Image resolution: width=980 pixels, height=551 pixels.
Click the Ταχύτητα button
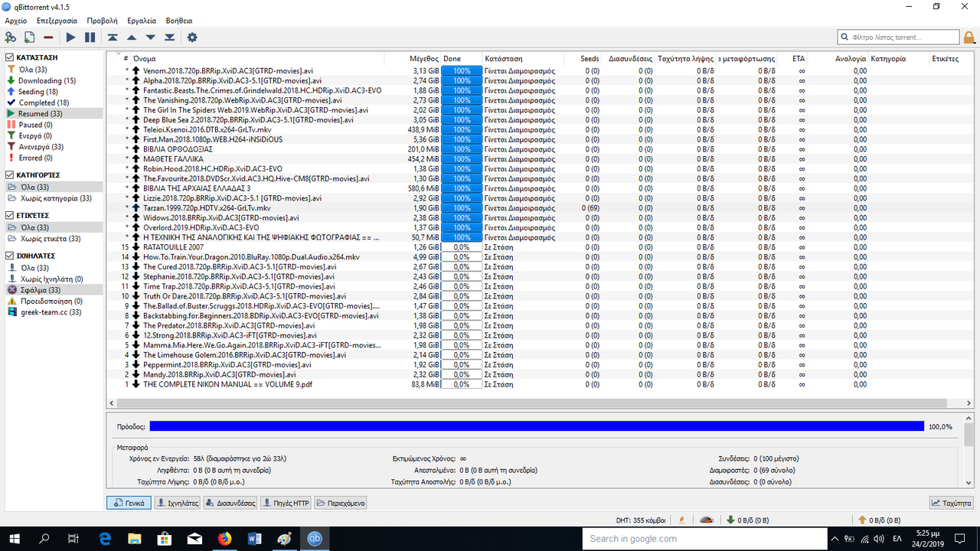(x=951, y=503)
